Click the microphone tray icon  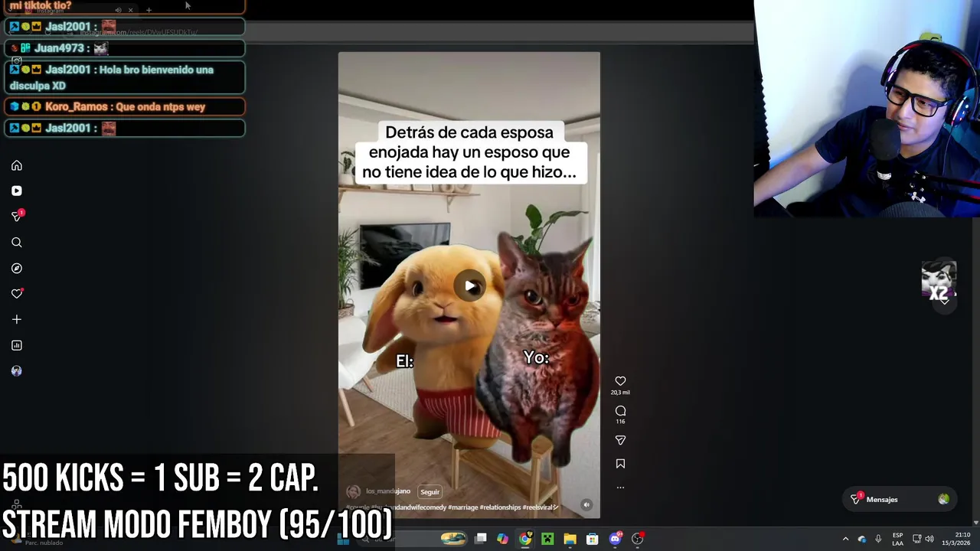click(878, 539)
